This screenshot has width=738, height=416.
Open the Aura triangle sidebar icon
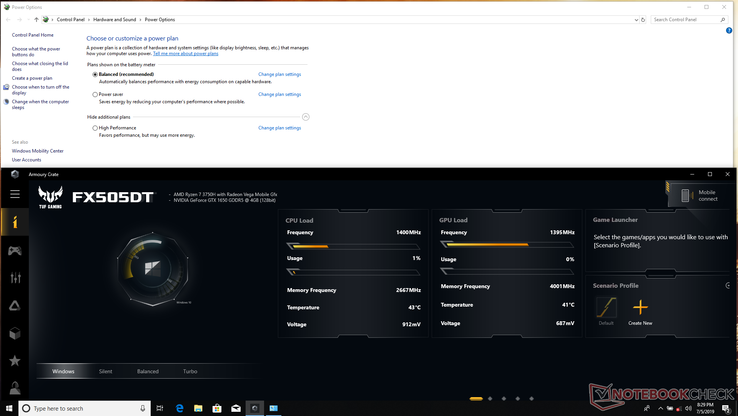pos(15,306)
